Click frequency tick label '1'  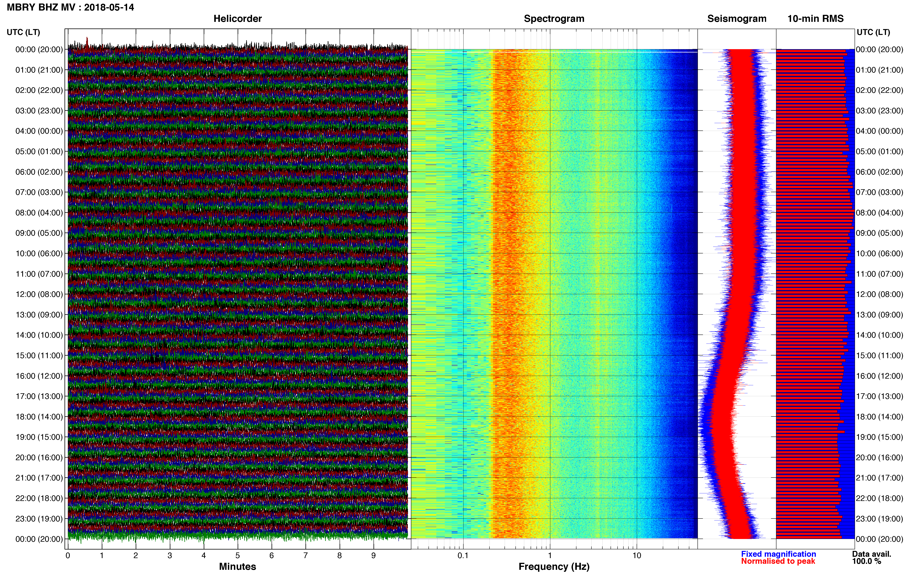point(550,556)
